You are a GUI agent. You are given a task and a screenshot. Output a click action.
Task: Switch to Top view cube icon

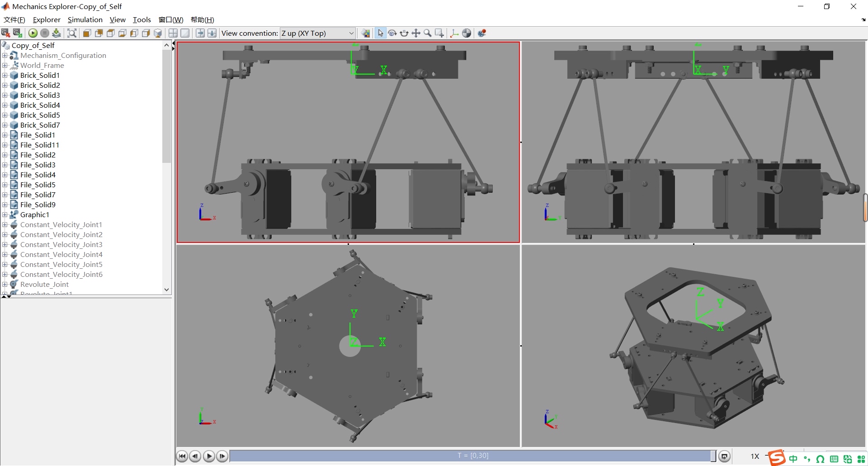point(111,33)
